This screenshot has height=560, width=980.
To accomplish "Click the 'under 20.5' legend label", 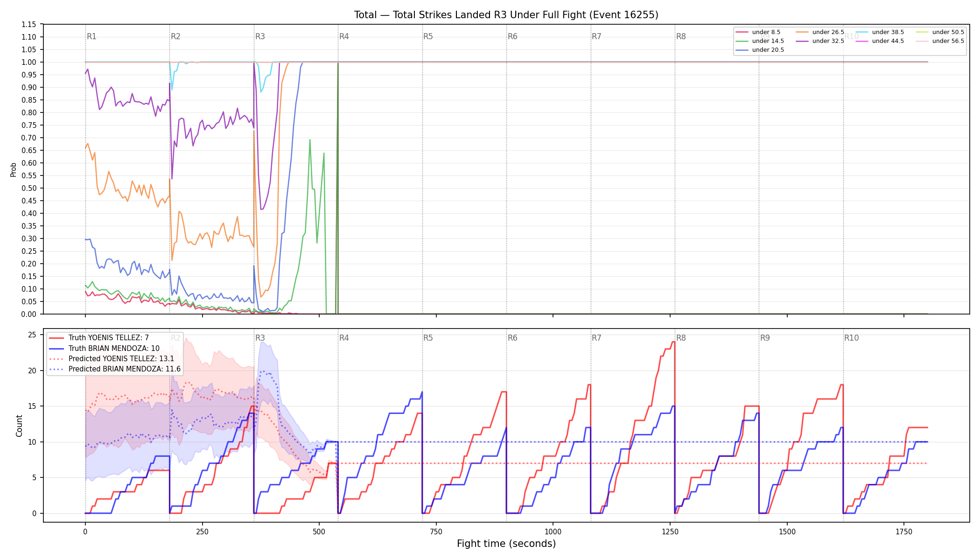I will [768, 50].
